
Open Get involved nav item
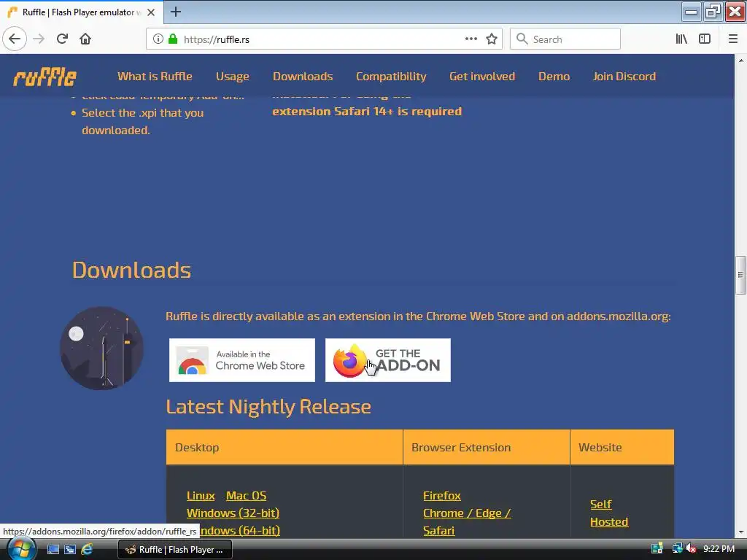[x=482, y=76]
